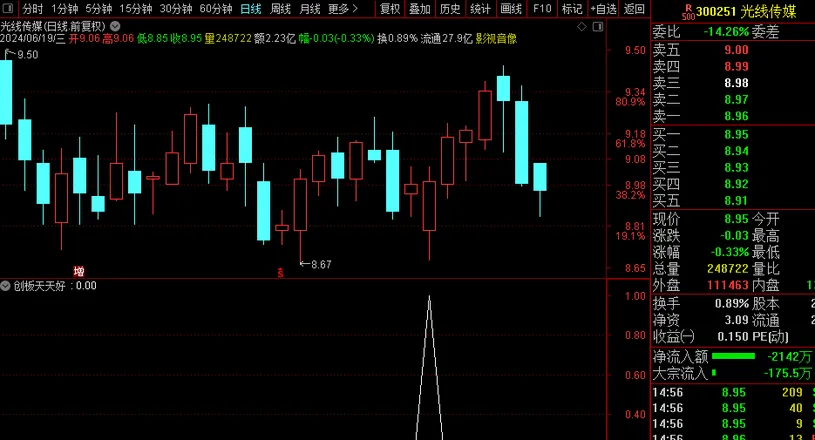Click the 9.50 high price annotation
The width and height of the screenshot is (815, 440).
pos(28,55)
